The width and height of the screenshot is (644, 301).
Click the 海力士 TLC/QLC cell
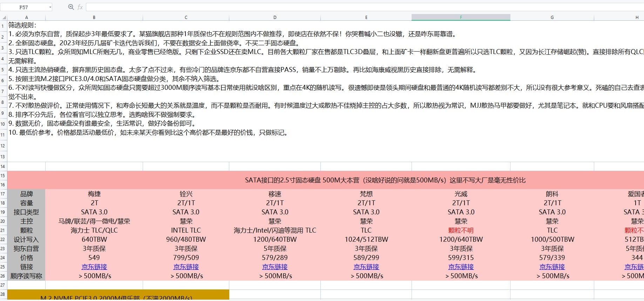pyautogui.click(x=94, y=230)
